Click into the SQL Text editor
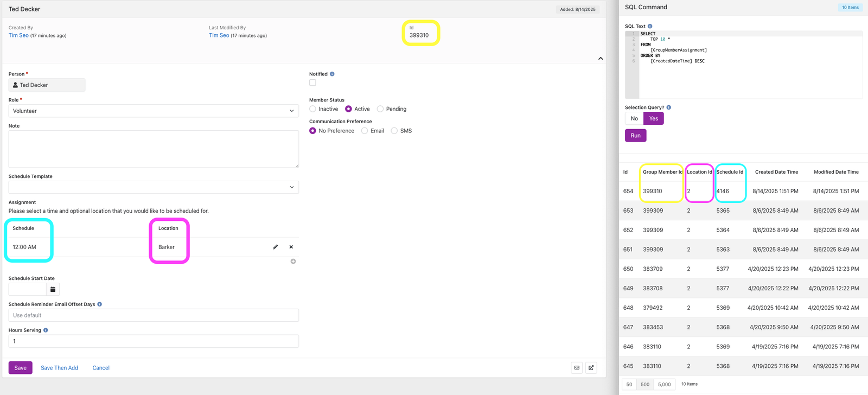868x395 pixels. coord(744,65)
